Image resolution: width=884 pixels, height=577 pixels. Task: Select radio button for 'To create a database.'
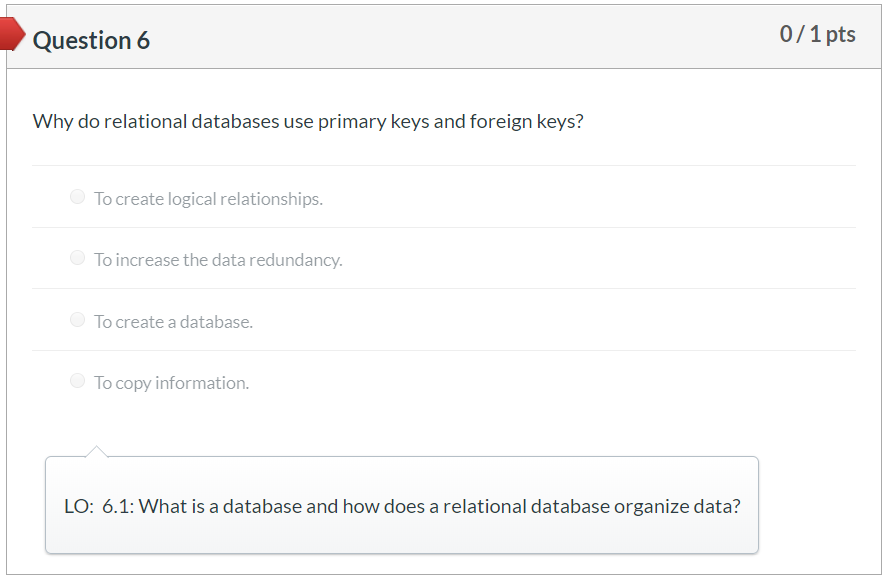click(x=77, y=319)
